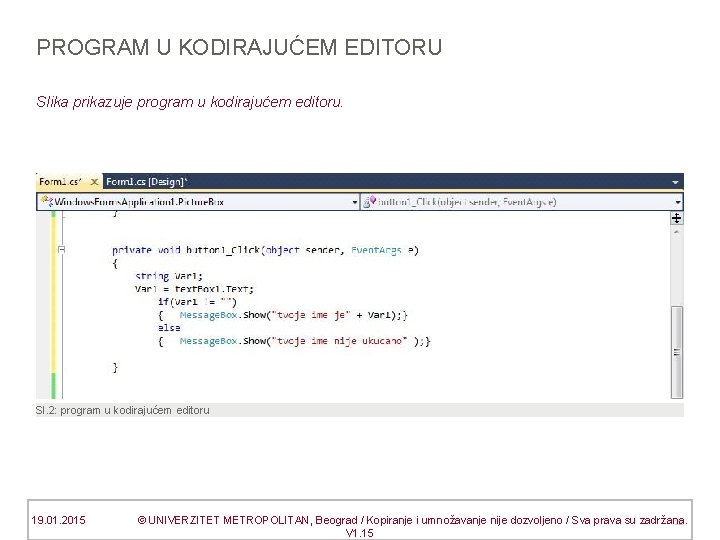This screenshot has width=720, height=540.
Task: Click the 'if(Var1 != "")' line
Action: click(197, 302)
